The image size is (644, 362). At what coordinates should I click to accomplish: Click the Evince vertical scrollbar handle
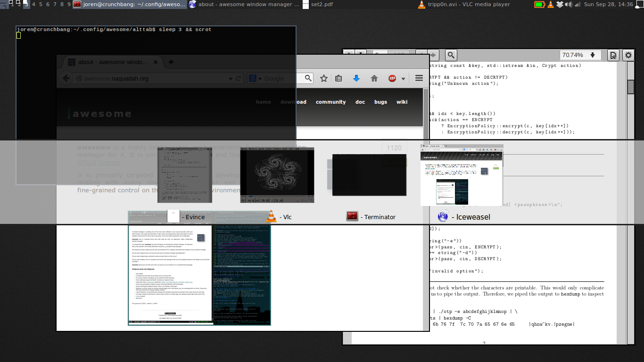click(630, 87)
